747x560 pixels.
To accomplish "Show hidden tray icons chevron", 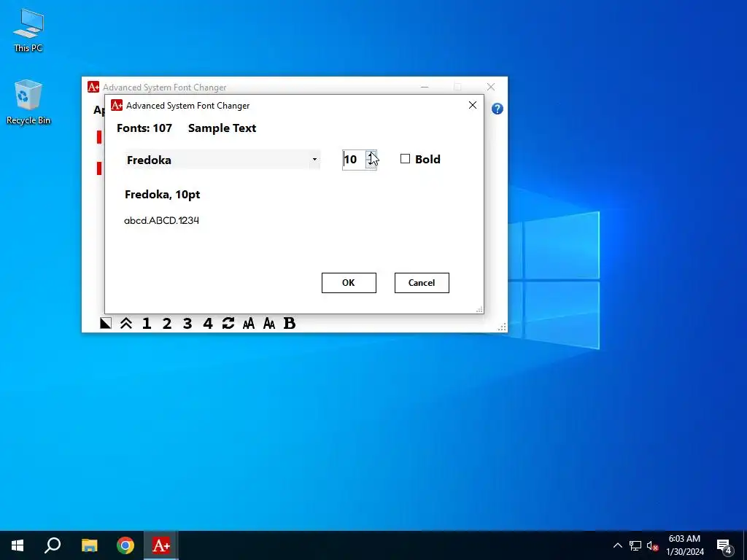I will 617,545.
